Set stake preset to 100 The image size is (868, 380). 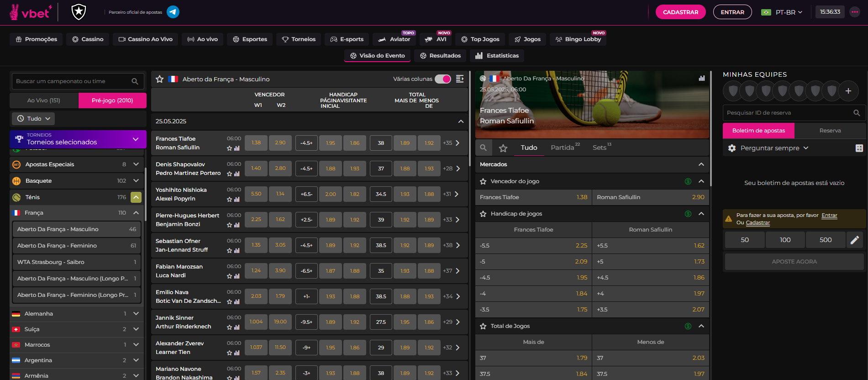click(785, 240)
